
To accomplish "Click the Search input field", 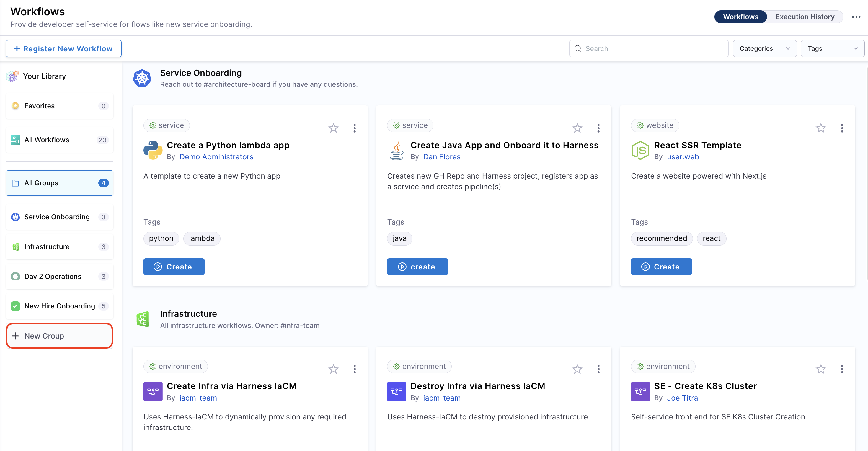I will [x=654, y=48].
